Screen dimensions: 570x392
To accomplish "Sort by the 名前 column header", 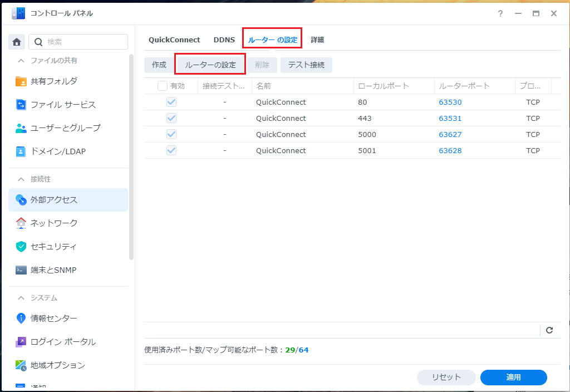I will 302,86.
